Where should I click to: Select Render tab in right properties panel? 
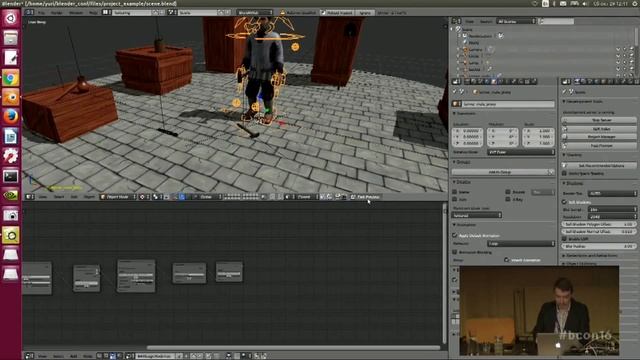pyautogui.click(x=576, y=82)
